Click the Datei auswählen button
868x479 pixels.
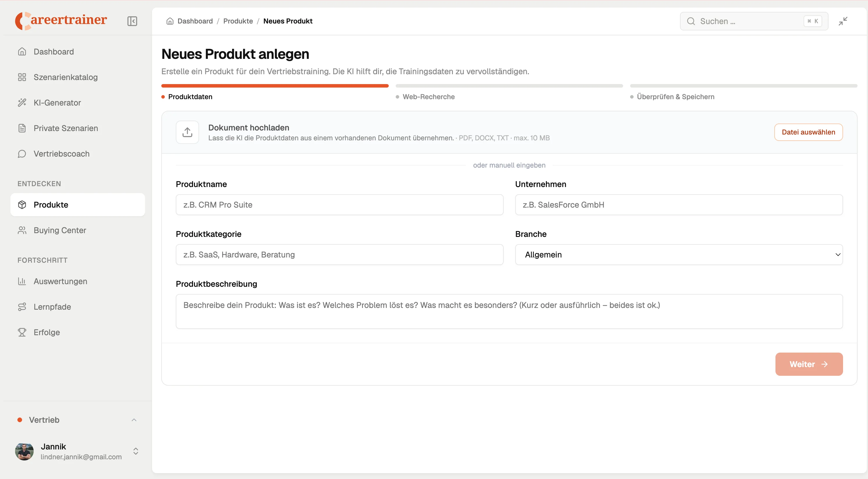[808, 132]
